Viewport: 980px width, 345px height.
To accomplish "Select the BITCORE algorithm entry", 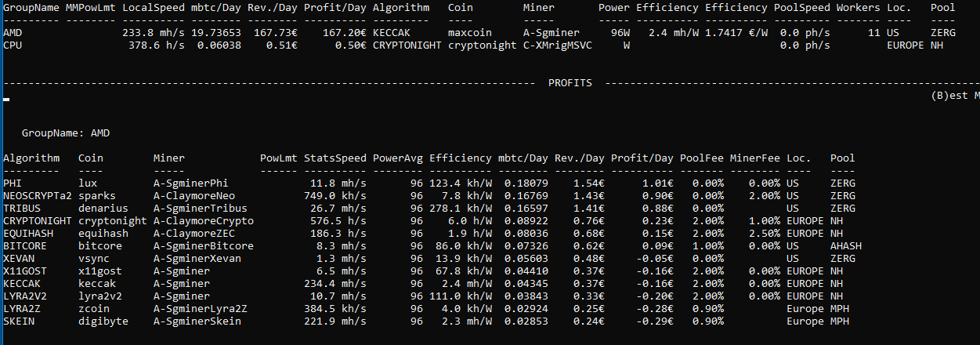I will click(25, 246).
